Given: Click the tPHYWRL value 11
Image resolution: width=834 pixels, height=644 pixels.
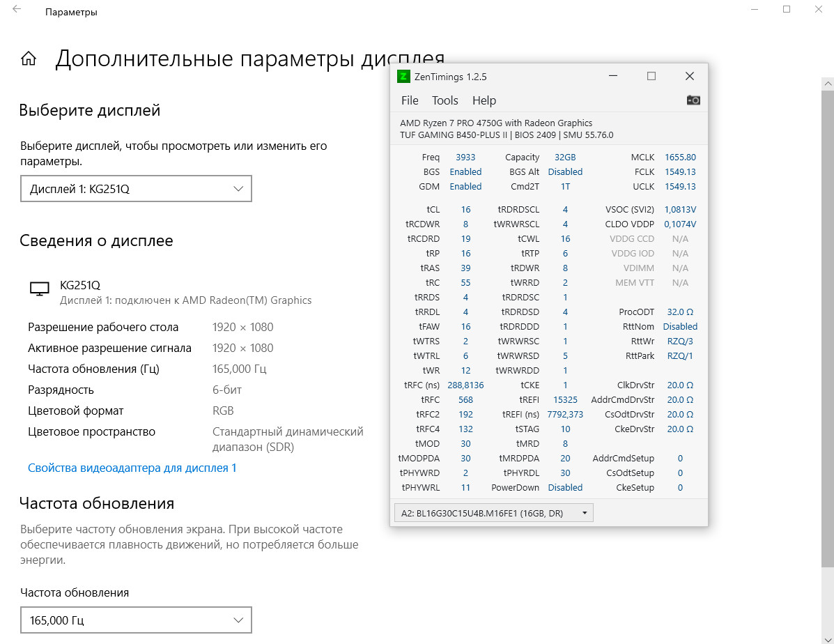Looking at the screenshot, I should (x=465, y=487).
